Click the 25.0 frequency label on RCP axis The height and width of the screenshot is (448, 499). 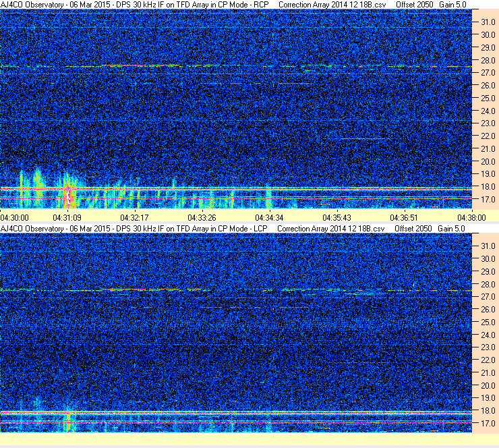(x=488, y=98)
